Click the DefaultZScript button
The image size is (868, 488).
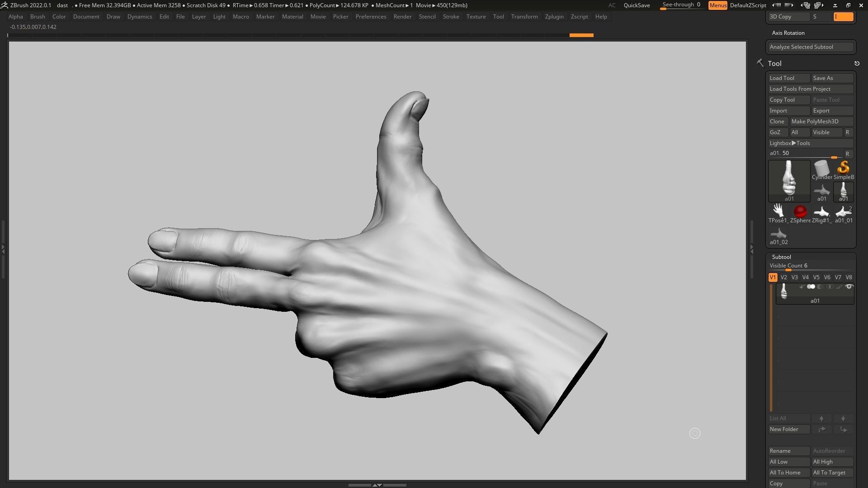click(748, 5)
